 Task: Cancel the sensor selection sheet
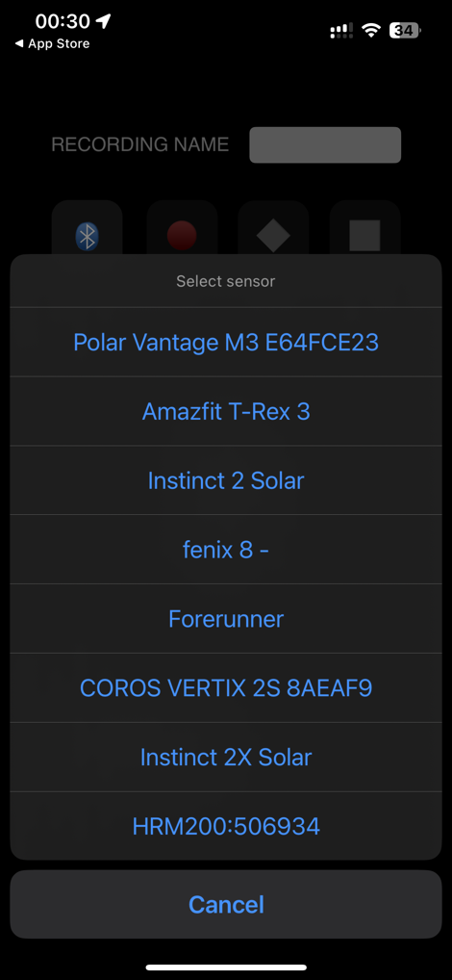click(x=226, y=904)
